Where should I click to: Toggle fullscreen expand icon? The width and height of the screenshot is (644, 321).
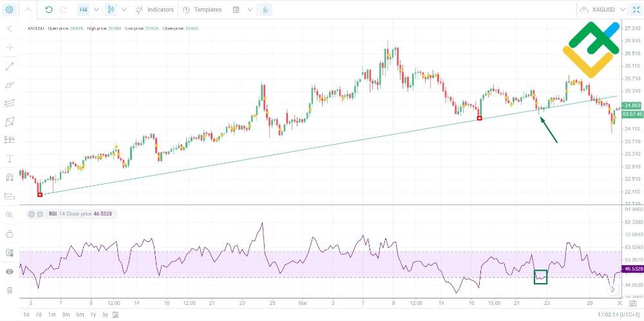coord(636,10)
